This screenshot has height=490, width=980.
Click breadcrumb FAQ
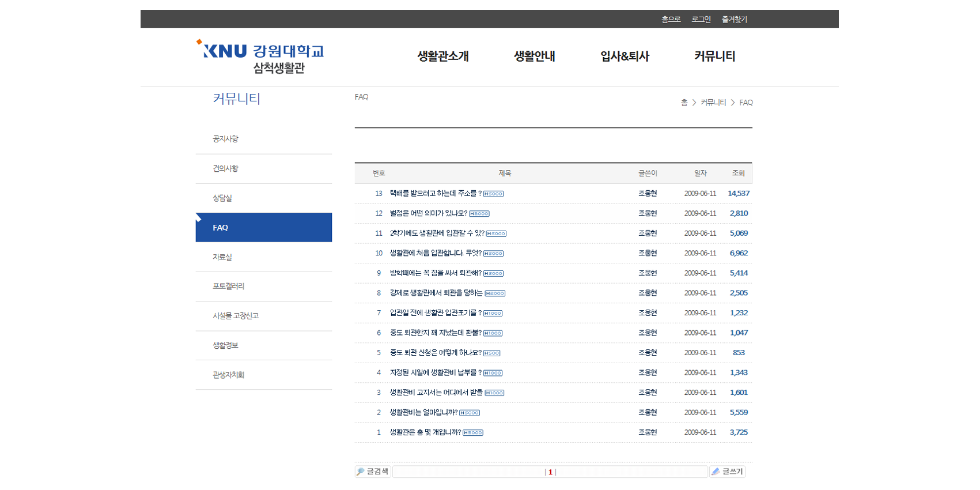coord(746,103)
